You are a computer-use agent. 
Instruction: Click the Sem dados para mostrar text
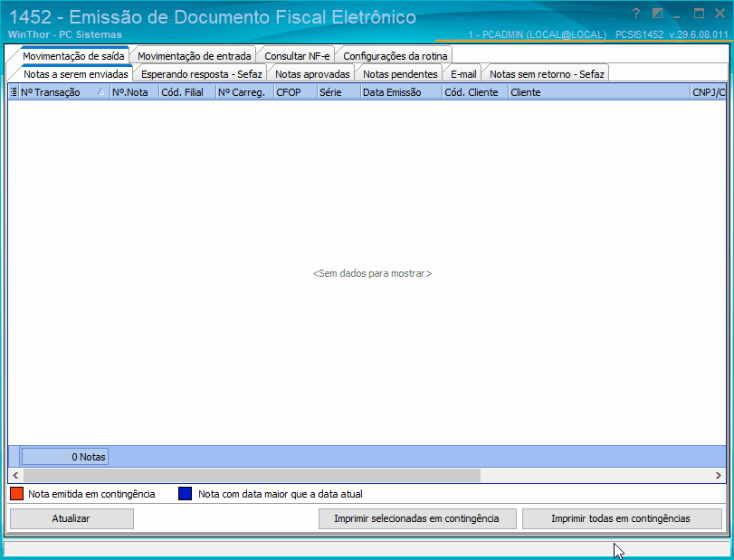[372, 273]
